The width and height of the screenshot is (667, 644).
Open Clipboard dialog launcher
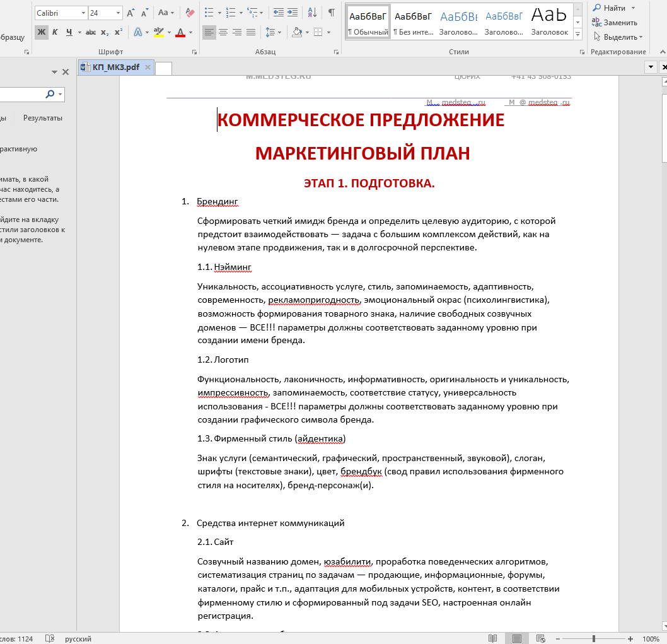click(x=27, y=52)
